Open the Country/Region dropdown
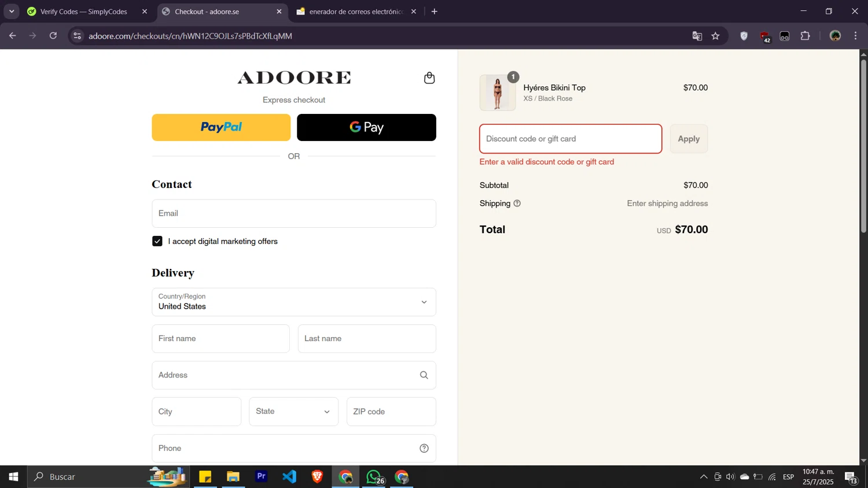The height and width of the screenshot is (488, 868). click(294, 302)
